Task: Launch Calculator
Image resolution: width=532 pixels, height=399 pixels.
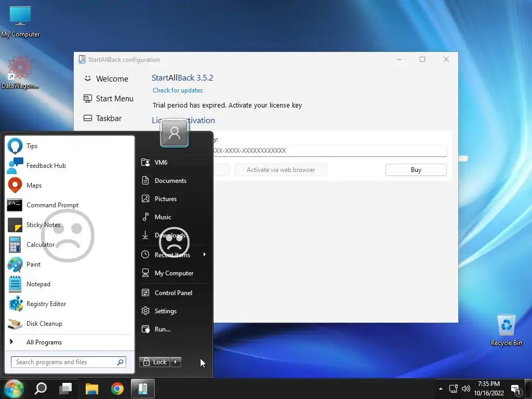Action: coord(70,244)
